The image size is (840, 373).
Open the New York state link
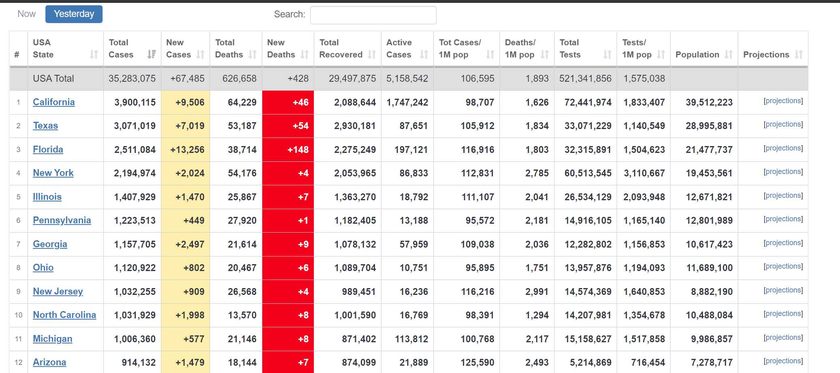(53, 173)
